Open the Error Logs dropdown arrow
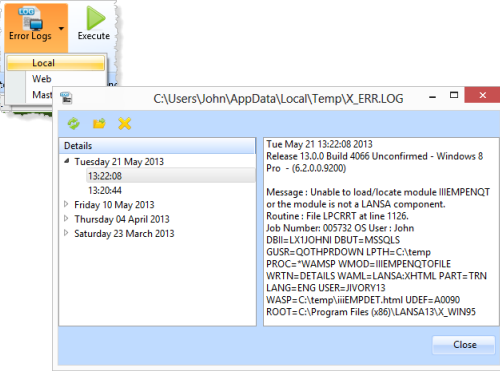Viewport: 500px width, 372px height. [61, 29]
